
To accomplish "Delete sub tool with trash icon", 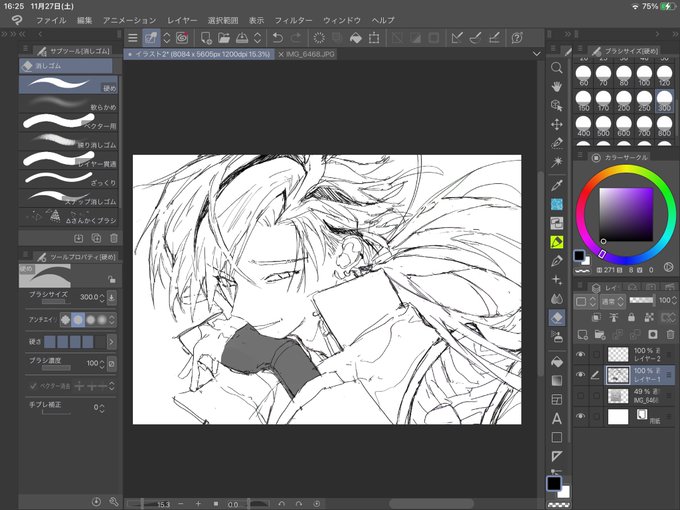I will [114, 238].
